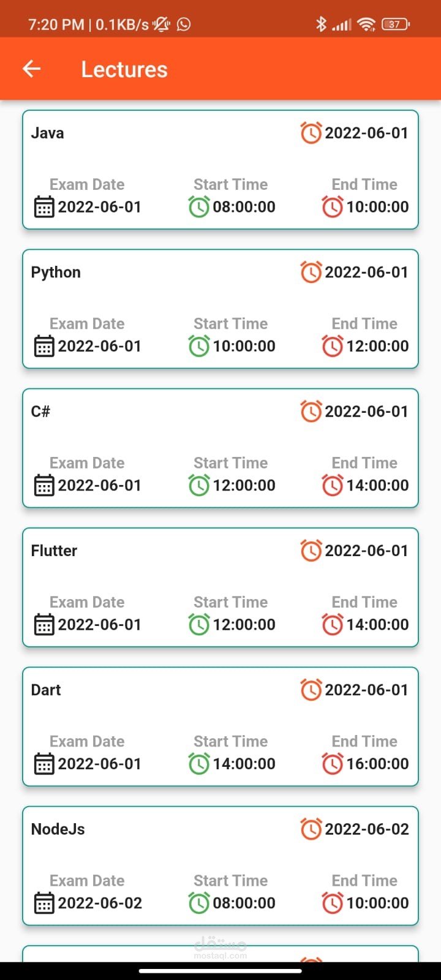This screenshot has width=441, height=980.
Task: Tap the back arrow in Lectures header
Action: [x=32, y=69]
